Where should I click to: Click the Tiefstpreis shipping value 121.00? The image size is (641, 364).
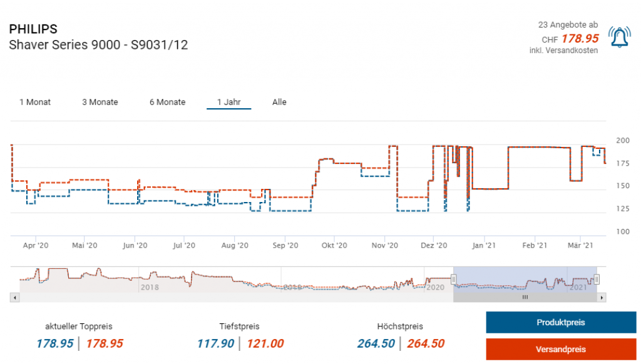(x=265, y=343)
